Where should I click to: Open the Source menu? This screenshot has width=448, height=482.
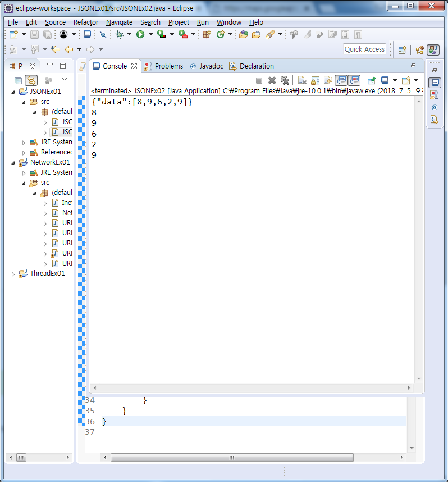56,22
